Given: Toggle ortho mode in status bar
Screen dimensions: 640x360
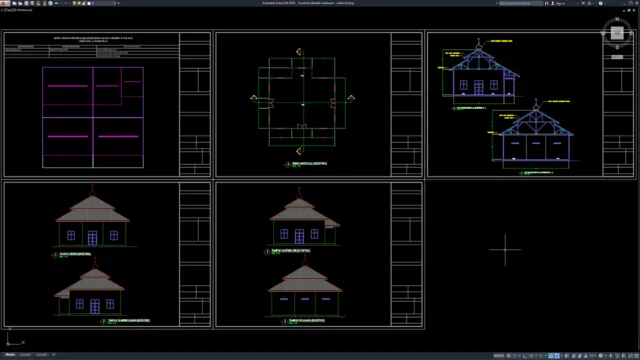Looking at the screenshot, I should click(x=525, y=356).
